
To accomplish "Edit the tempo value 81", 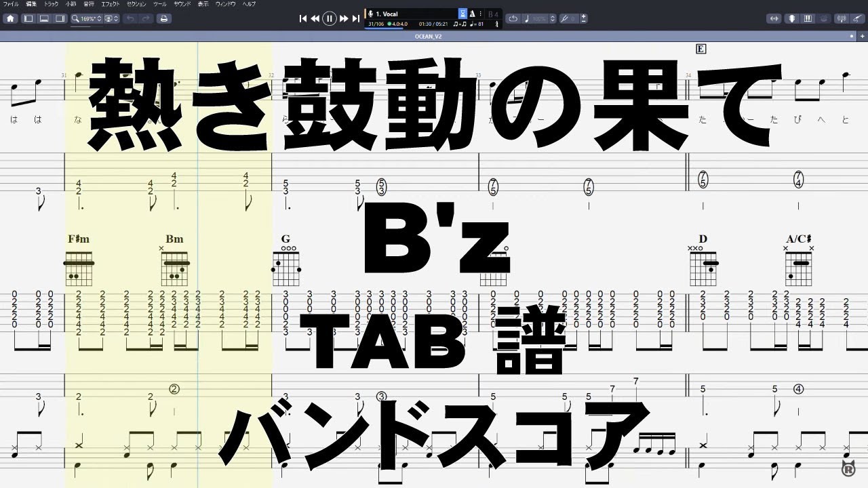I will click(x=481, y=24).
